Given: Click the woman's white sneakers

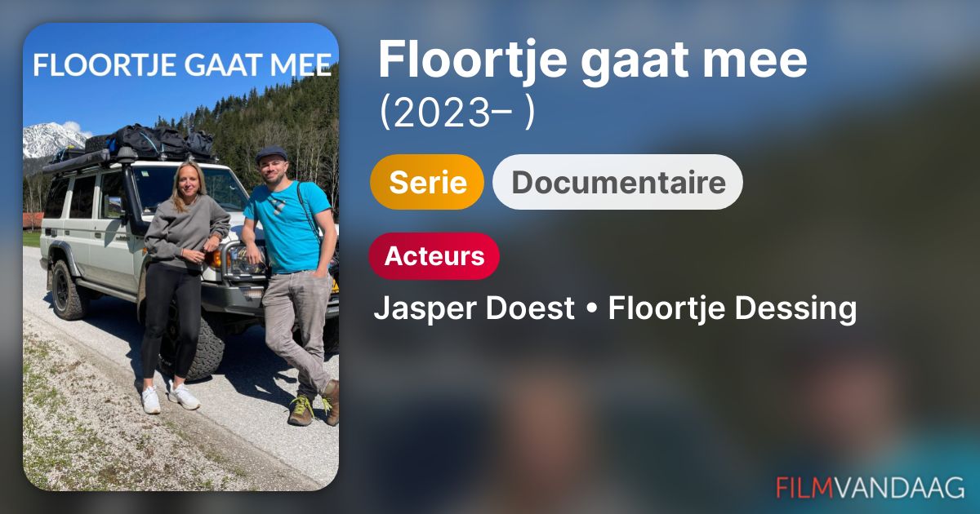Looking at the screenshot, I should pos(170,399).
